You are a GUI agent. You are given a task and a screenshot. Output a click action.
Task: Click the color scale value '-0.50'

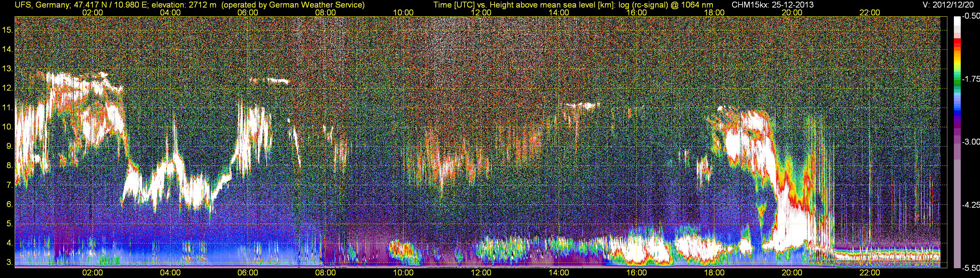tap(971, 16)
